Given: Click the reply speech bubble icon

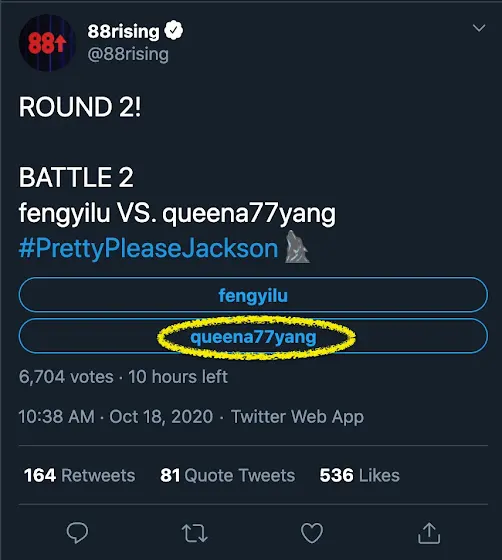Looking at the screenshot, I should click(x=77, y=533).
